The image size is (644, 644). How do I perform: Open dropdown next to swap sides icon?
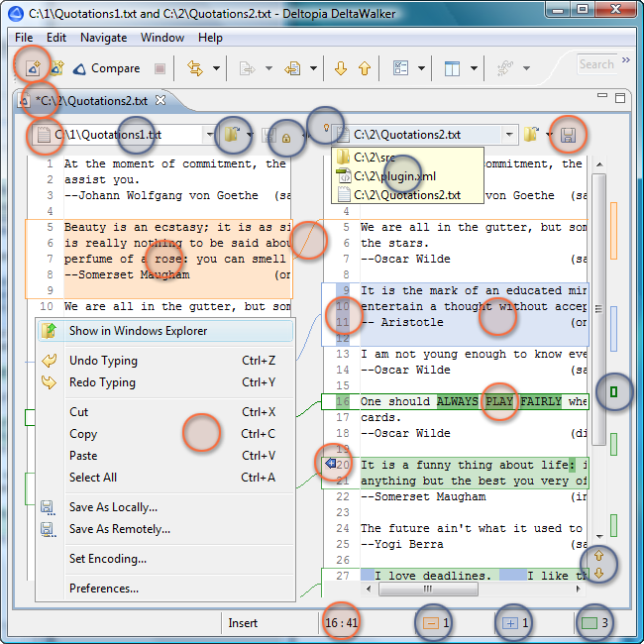pos(216,68)
